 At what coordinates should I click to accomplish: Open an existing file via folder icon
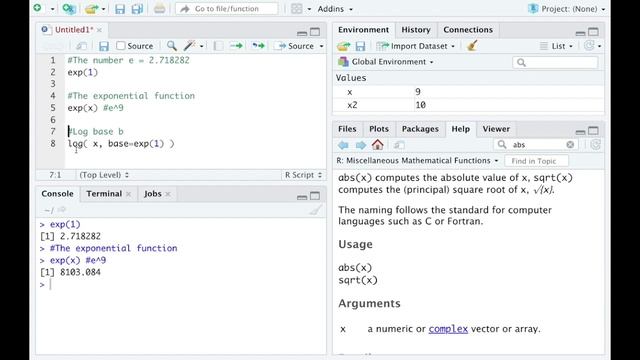(x=92, y=9)
